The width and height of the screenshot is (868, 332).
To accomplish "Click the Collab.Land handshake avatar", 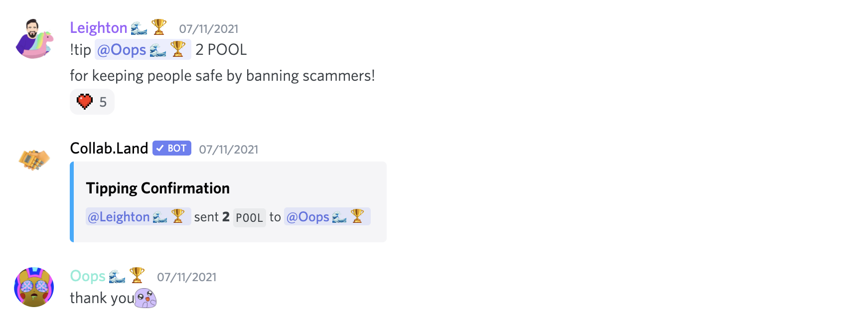I will 34,160.
